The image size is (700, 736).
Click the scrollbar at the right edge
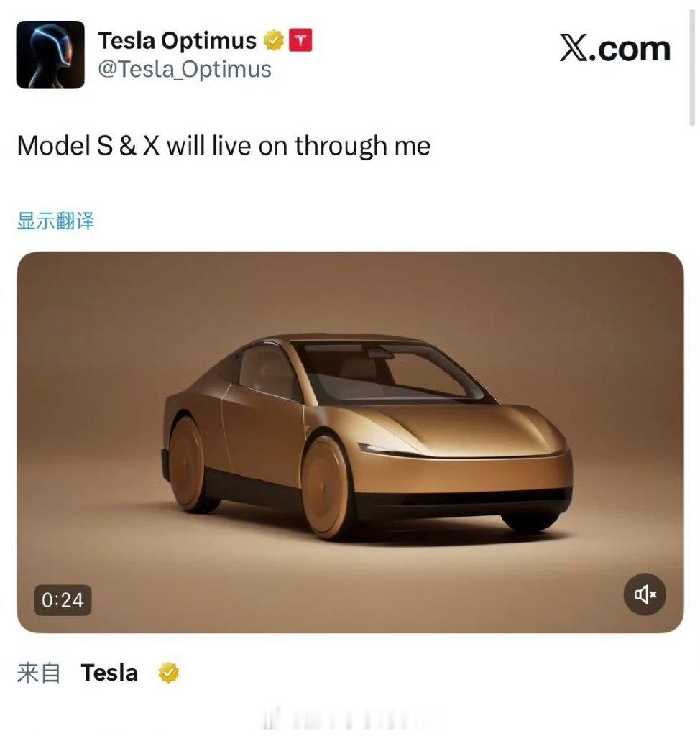click(691, 68)
